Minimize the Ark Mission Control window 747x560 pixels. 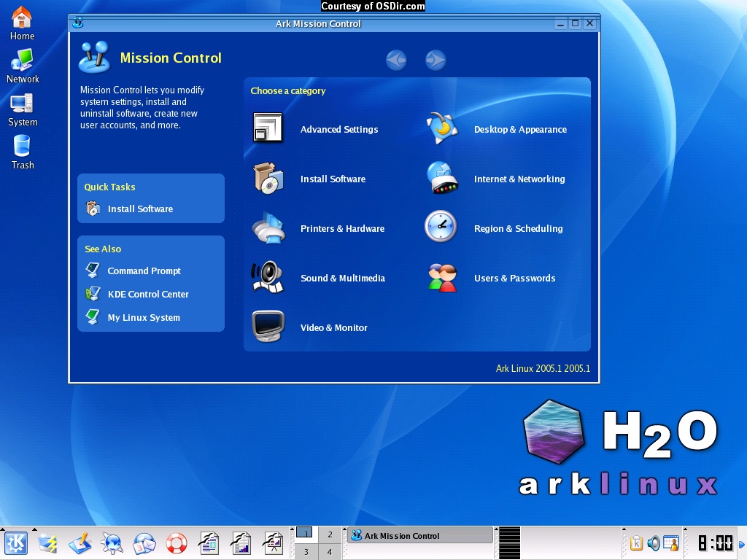click(x=561, y=23)
